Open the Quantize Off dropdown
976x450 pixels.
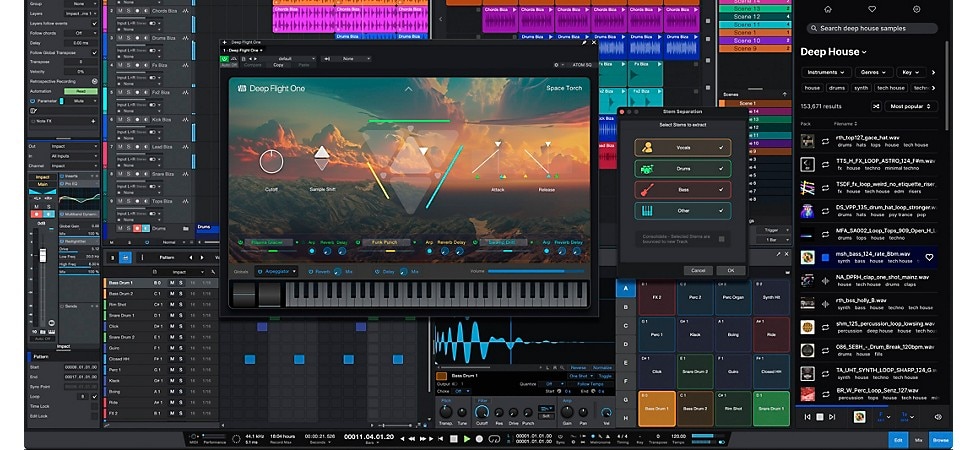click(552, 384)
